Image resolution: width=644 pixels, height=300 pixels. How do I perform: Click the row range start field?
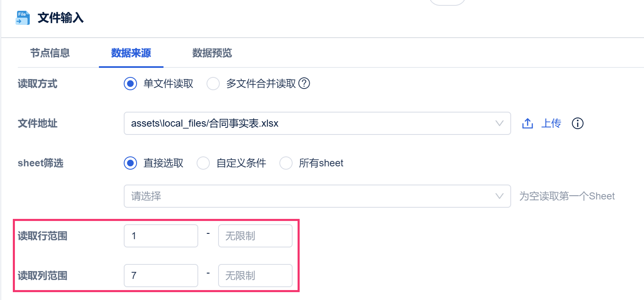tap(161, 236)
